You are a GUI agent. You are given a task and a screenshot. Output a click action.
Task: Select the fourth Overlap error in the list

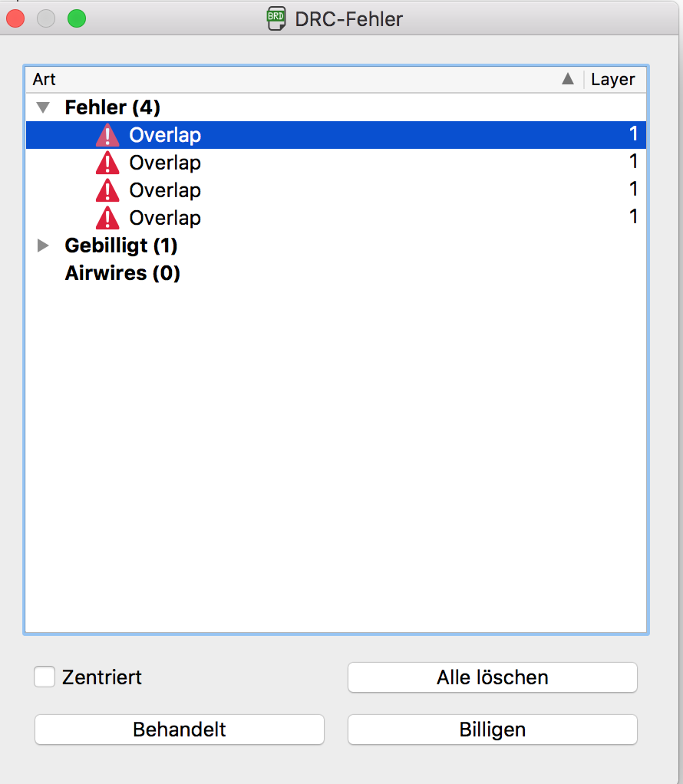point(165,218)
